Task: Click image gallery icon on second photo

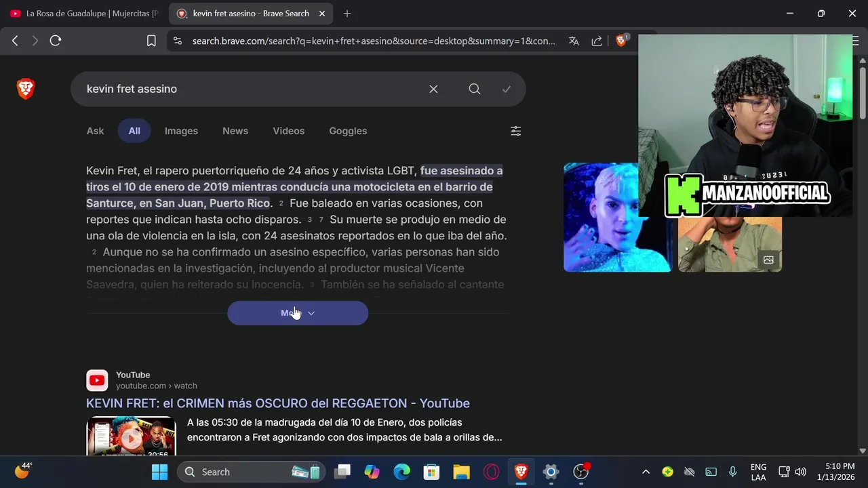Action: [x=768, y=260]
